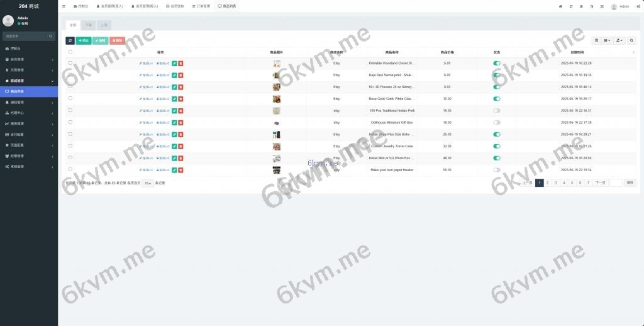Go to page 2 in the pagination
The image size is (644, 326).
(548, 183)
